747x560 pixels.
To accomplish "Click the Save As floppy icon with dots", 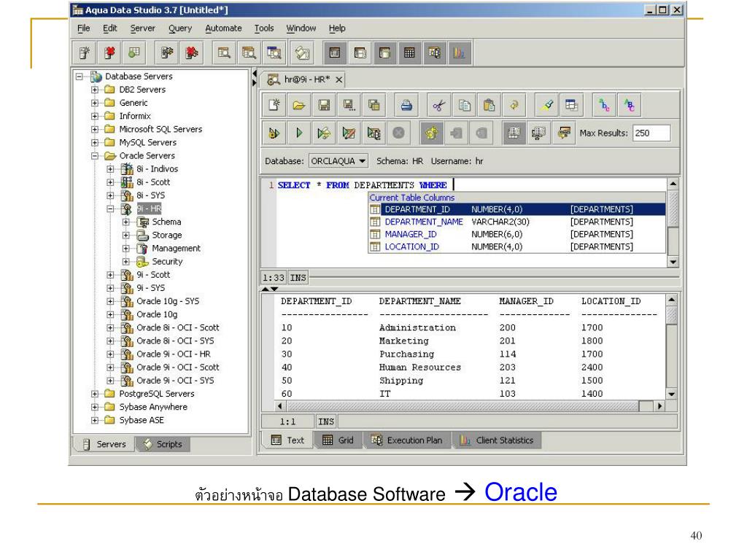I will (x=349, y=105).
